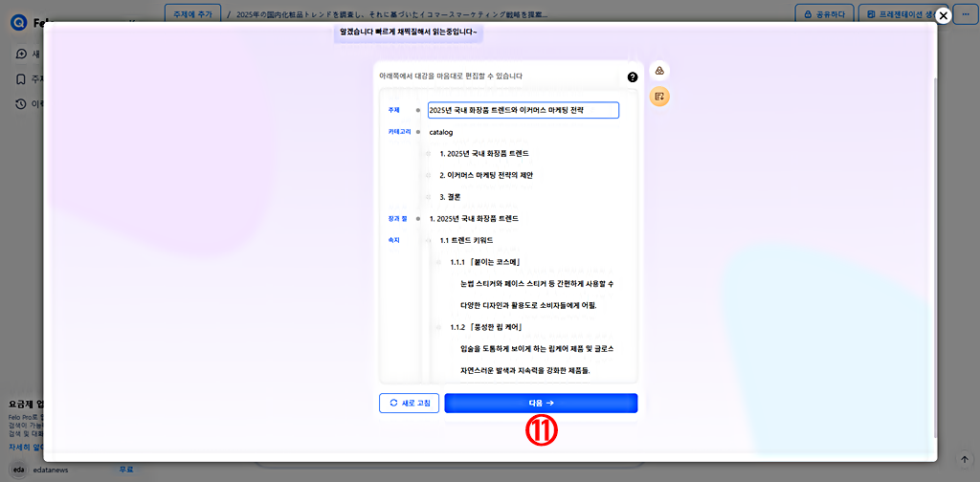Click the blue 장과 절 label
This screenshot has height=482, width=980.
point(397,218)
